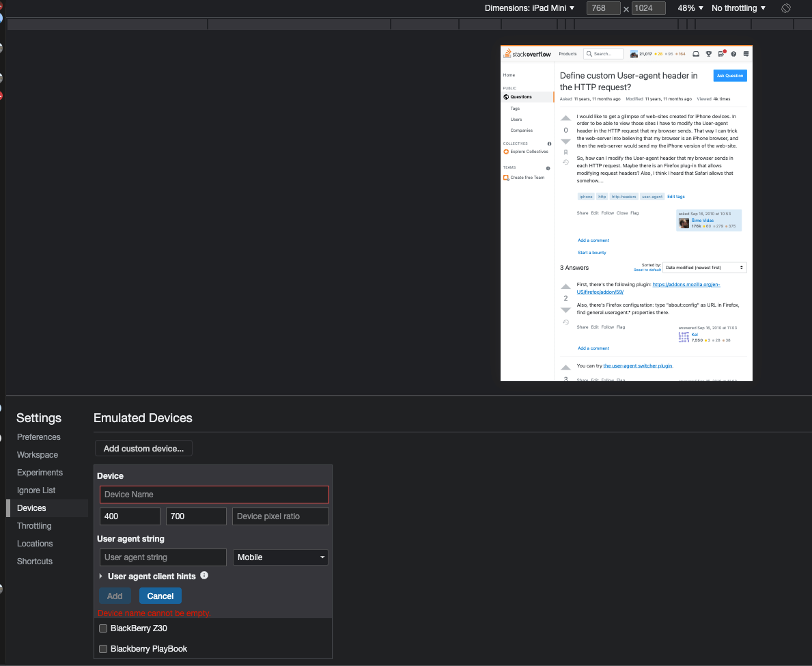Viewport: 812px width, 666px height.
Task: Tick the BlackBerry Z30 checkbox
Action: [103, 628]
